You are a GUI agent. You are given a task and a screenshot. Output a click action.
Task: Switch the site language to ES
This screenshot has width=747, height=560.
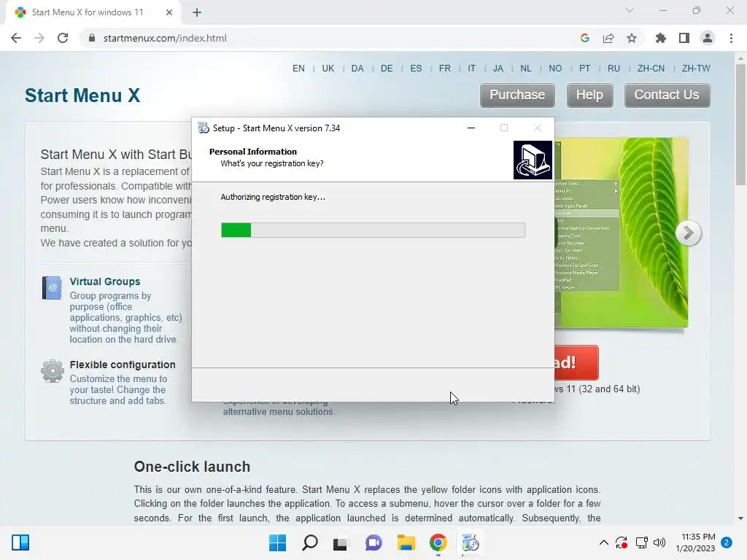tap(416, 69)
